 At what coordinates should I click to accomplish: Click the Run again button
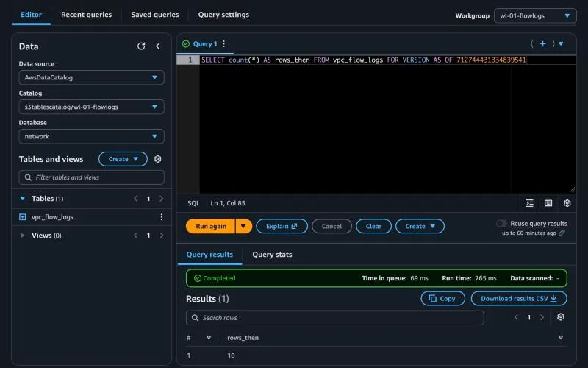[x=211, y=226]
